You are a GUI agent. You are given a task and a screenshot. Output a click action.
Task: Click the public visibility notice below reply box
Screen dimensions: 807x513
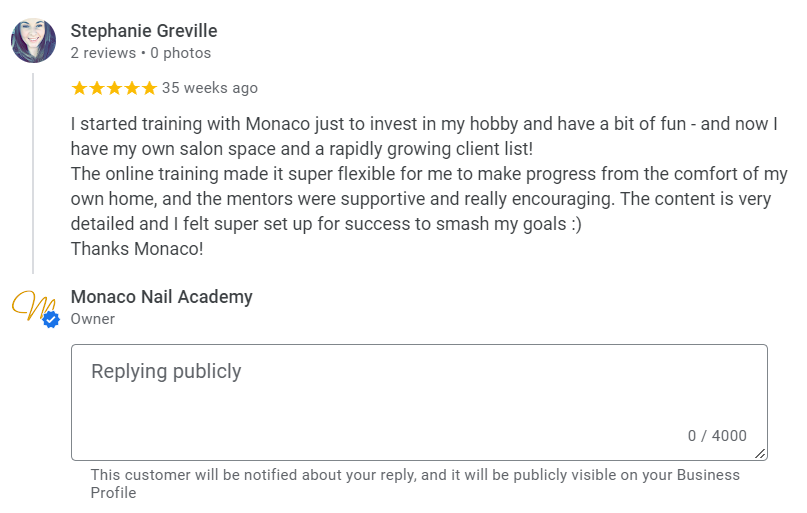(415, 483)
